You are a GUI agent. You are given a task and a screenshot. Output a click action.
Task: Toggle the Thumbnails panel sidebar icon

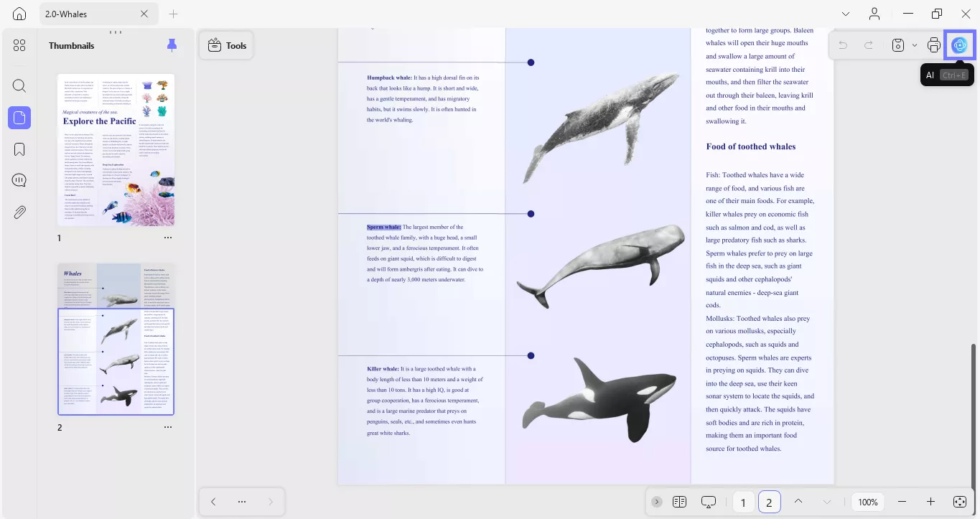point(19,118)
